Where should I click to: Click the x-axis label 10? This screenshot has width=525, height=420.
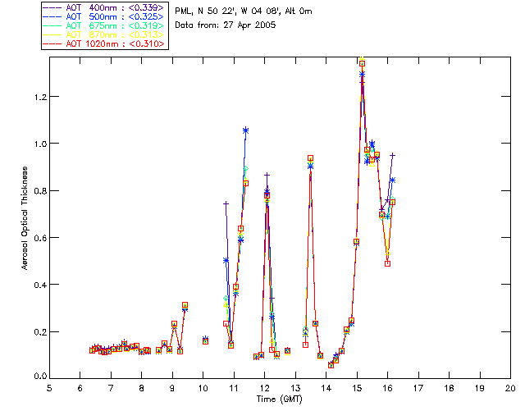[x=203, y=388]
